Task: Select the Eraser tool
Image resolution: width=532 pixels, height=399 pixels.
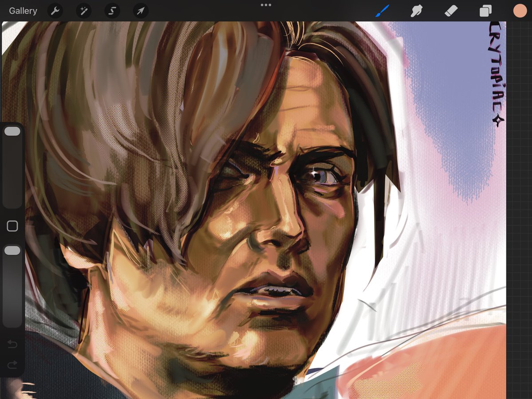Action: pyautogui.click(x=451, y=11)
